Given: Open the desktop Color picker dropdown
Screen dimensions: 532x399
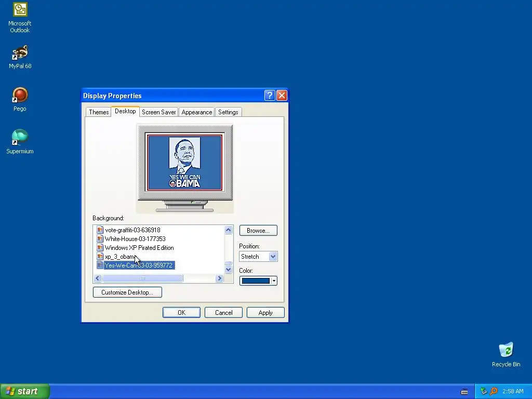Looking at the screenshot, I should point(258,281).
